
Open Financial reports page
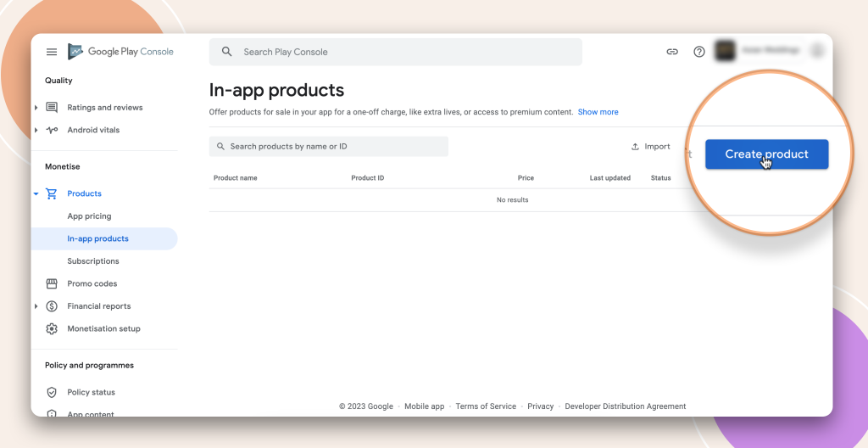[99, 306]
